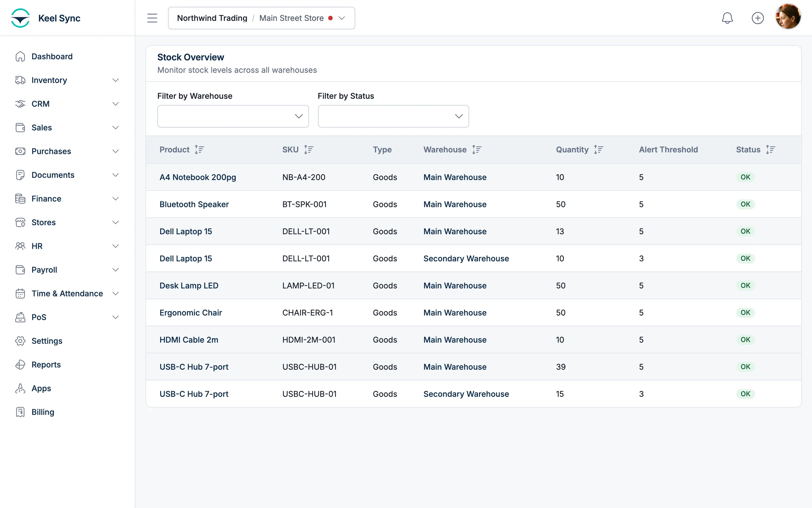Click the Billing receipt icon in sidebar
The width and height of the screenshot is (812, 508).
20,412
